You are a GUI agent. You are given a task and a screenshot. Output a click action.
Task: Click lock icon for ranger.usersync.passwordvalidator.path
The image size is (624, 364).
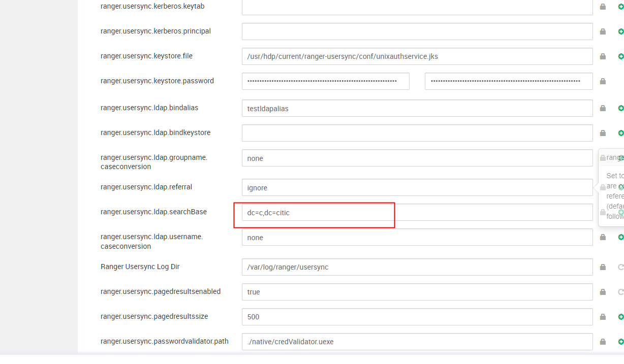[603, 342]
